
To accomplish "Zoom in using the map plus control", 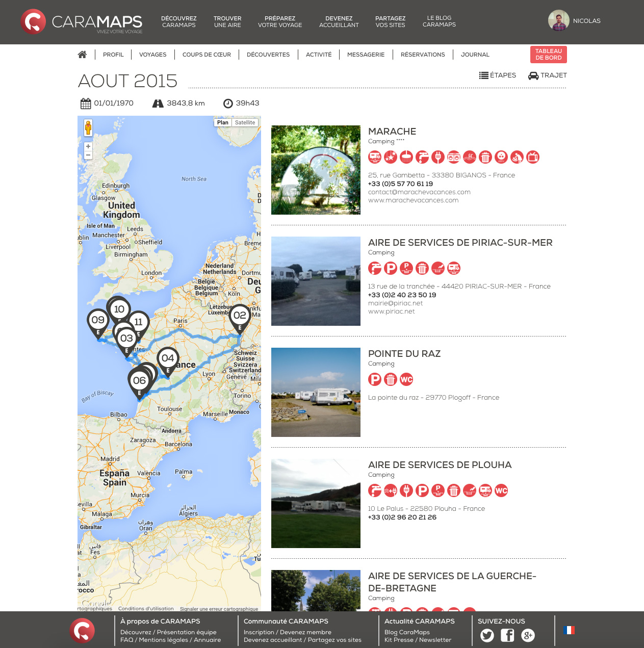I will coord(88,146).
